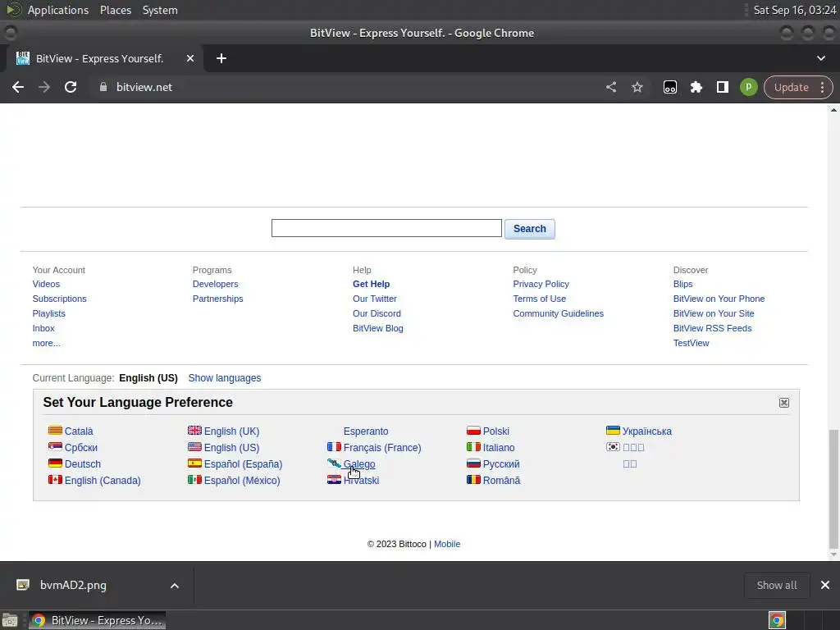
Task: Open the Developers link
Action: (x=216, y=284)
